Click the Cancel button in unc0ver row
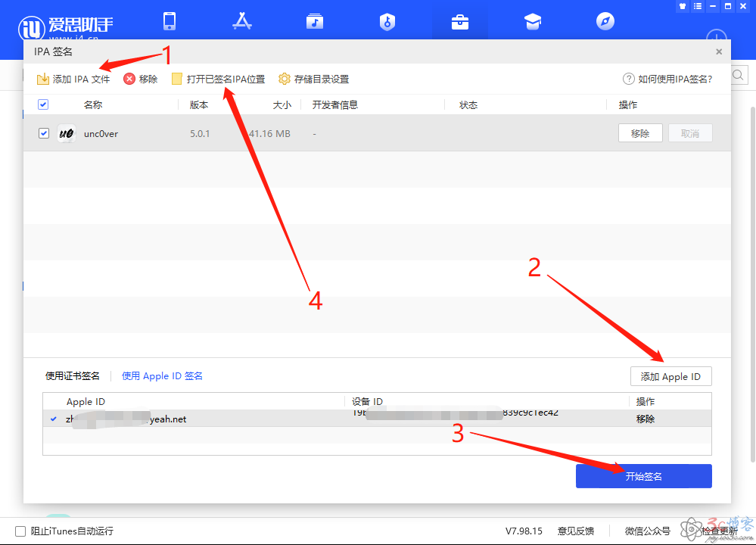Viewport: 756px width, 545px height. 690,133
